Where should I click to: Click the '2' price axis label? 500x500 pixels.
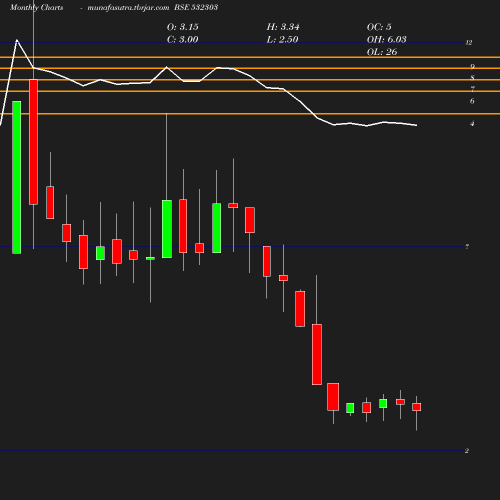pyautogui.click(x=467, y=451)
